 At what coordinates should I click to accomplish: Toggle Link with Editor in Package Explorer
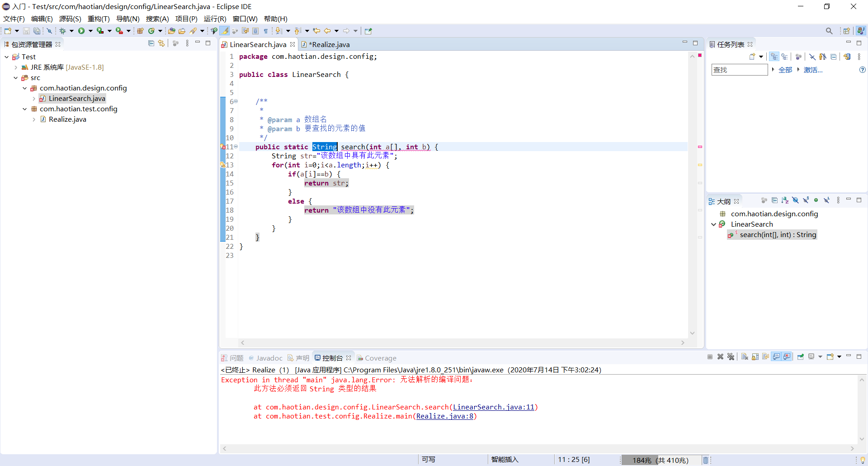pyautogui.click(x=161, y=43)
